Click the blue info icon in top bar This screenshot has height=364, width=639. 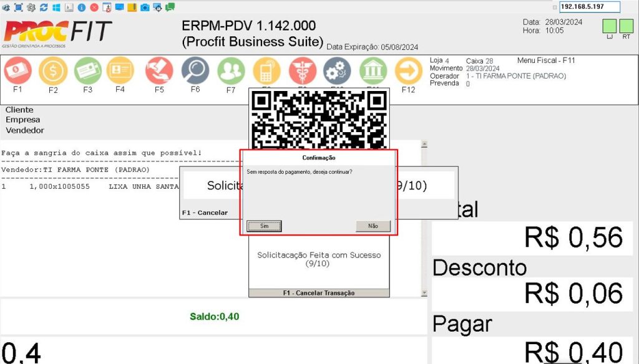(82, 7)
